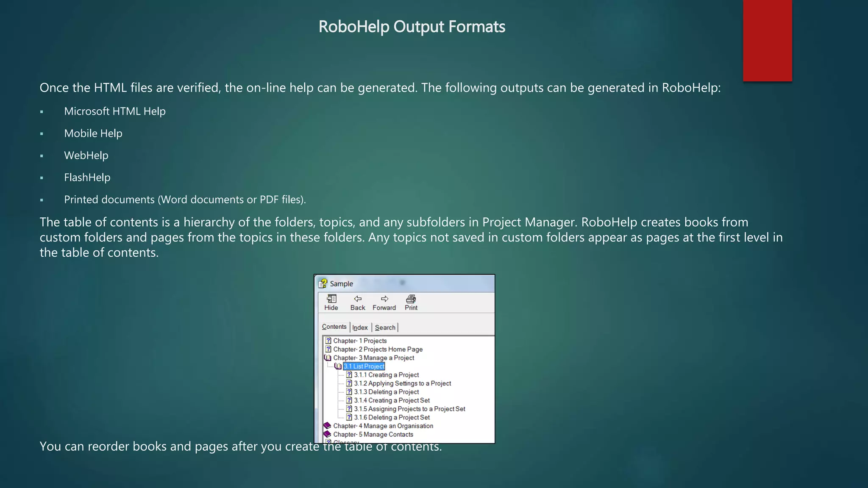Click the page icon beside 3.1.1 Creating a Project
This screenshot has width=868, height=488.
tap(349, 374)
